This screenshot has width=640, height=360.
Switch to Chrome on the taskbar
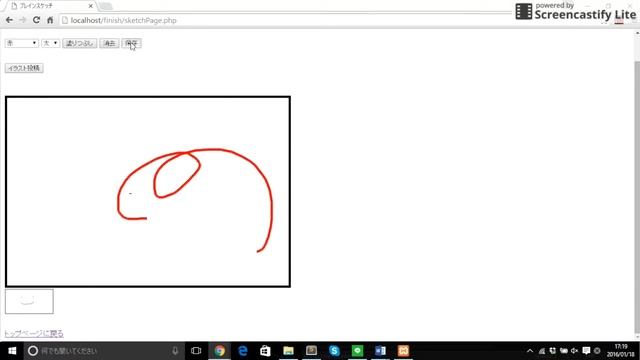(220, 351)
